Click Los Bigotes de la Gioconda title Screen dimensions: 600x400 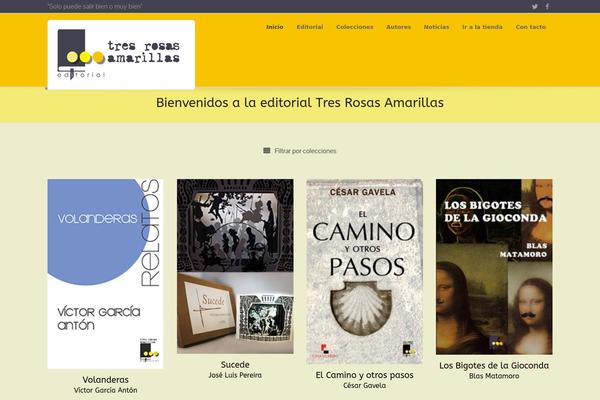click(x=494, y=366)
